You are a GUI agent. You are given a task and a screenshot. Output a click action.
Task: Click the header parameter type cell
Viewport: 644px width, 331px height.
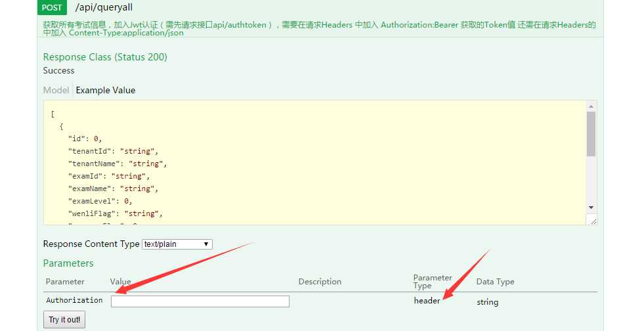tap(427, 301)
